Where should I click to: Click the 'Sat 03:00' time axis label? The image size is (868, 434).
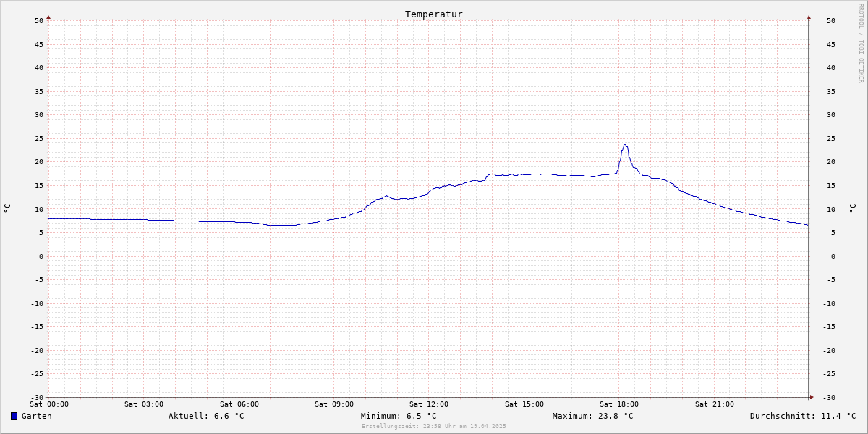pyautogui.click(x=144, y=404)
